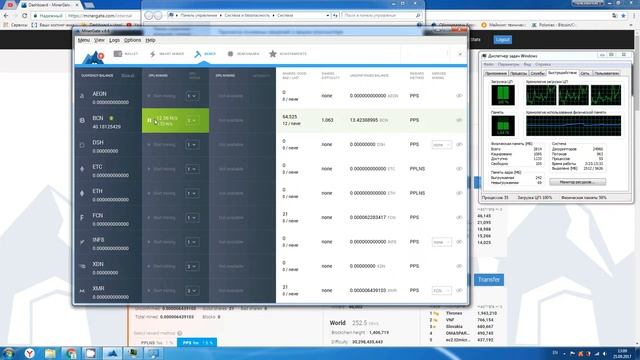The image size is (640, 360).
Task: Click the AEON coin icon
Action: coord(82,96)
